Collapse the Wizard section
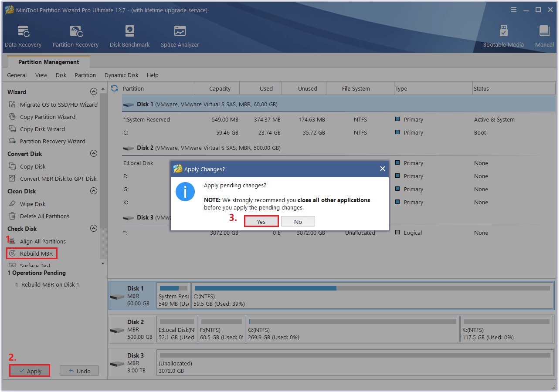Viewport: 560px width, 392px height. [x=93, y=92]
